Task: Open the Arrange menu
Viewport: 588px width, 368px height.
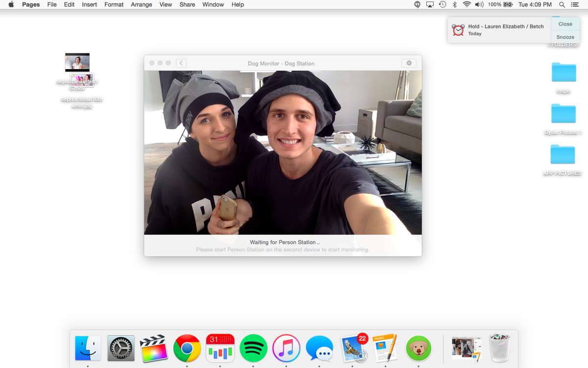Action: 142,4
